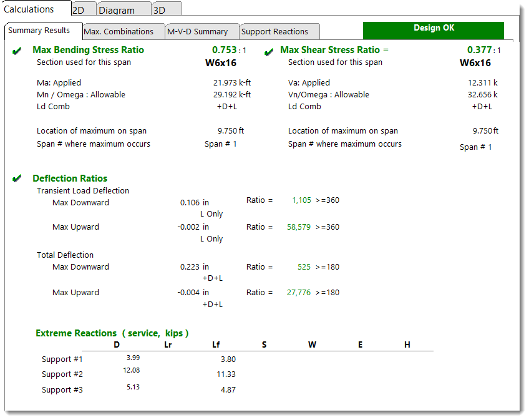Image resolution: width=529 pixels, height=420 pixels.
Task: Click the shear ratio value 0.377
Action: pyautogui.click(x=479, y=50)
